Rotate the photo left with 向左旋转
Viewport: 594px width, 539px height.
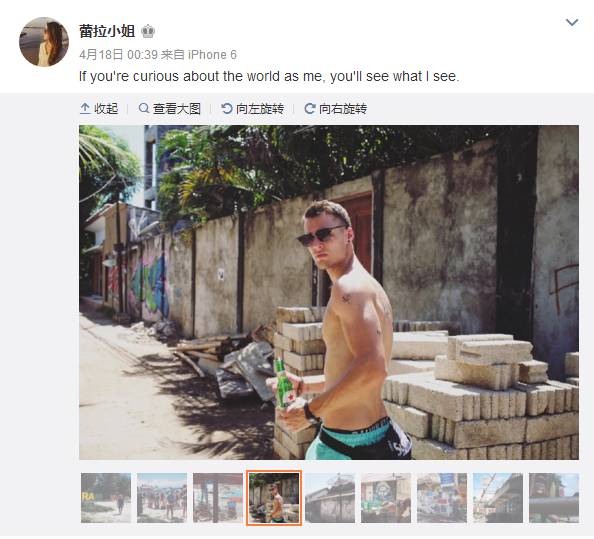pyautogui.click(x=252, y=109)
